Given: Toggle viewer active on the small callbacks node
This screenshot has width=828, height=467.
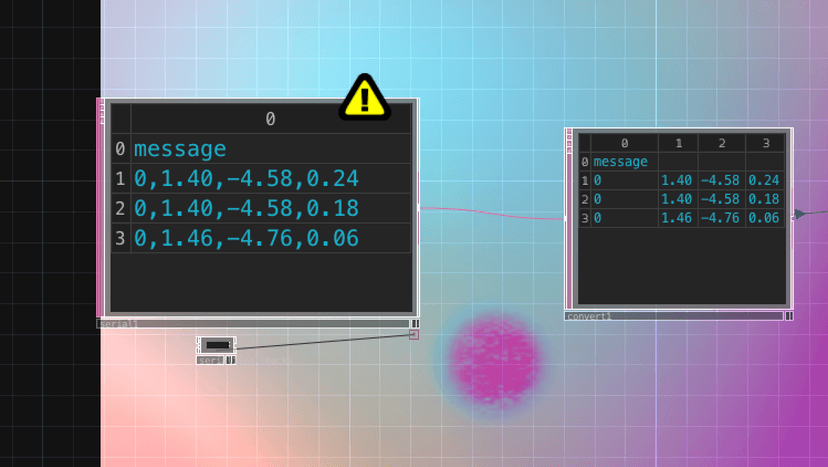Looking at the screenshot, I should [x=231, y=360].
